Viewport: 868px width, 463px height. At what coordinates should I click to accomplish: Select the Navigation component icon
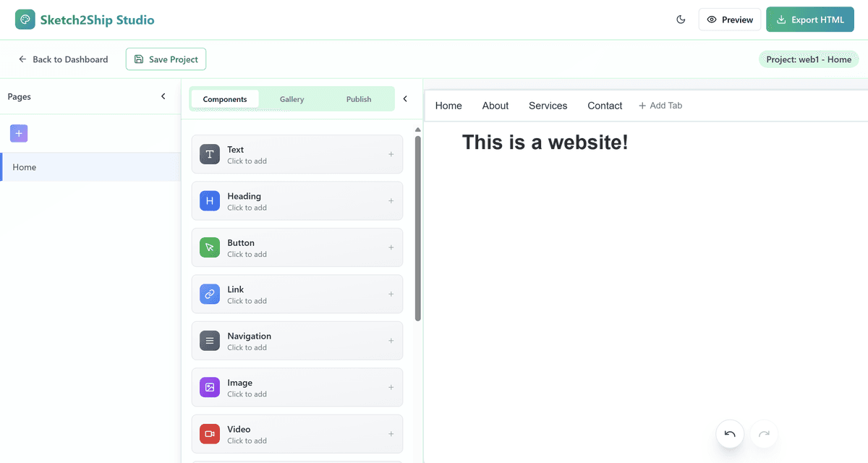click(210, 341)
